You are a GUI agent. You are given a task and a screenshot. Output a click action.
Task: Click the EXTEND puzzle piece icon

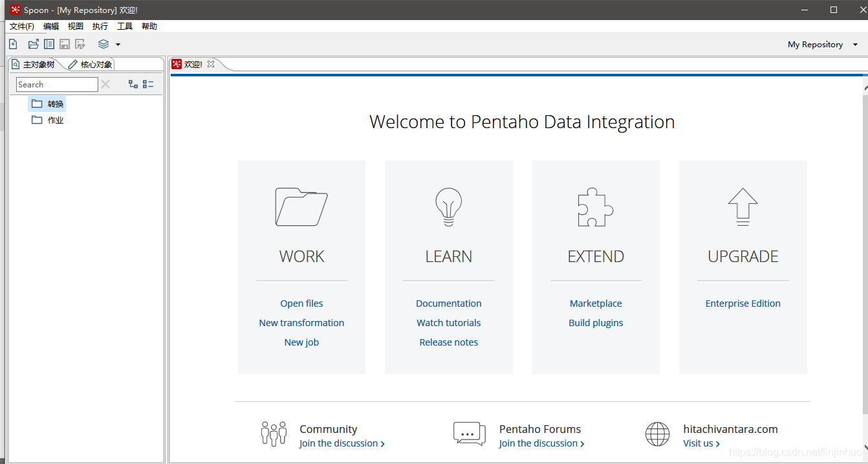click(596, 207)
